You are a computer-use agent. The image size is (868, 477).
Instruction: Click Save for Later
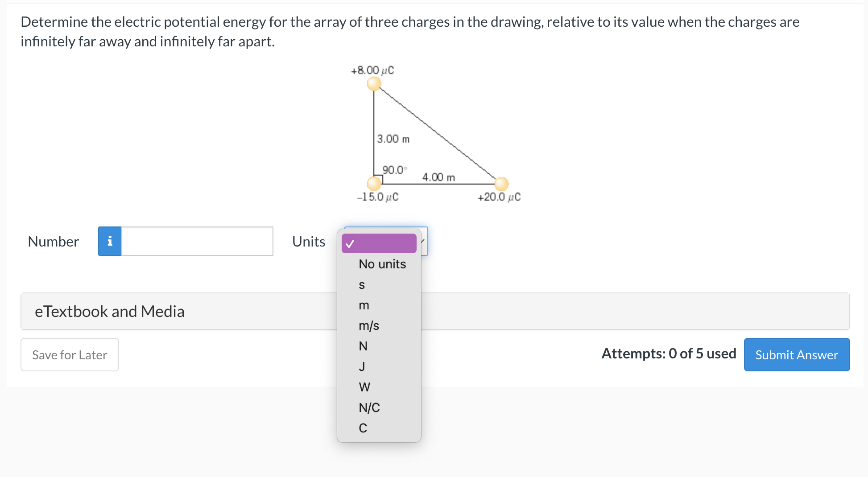[x=69, y=354]
